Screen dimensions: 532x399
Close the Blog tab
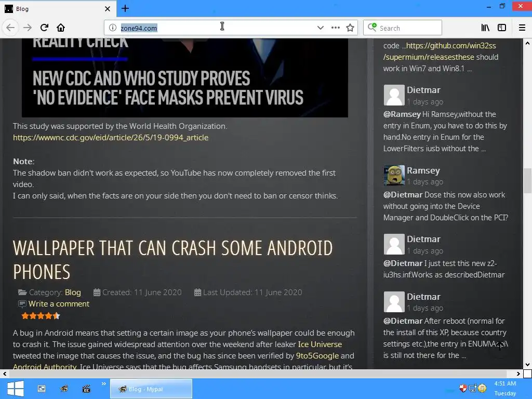108,9
